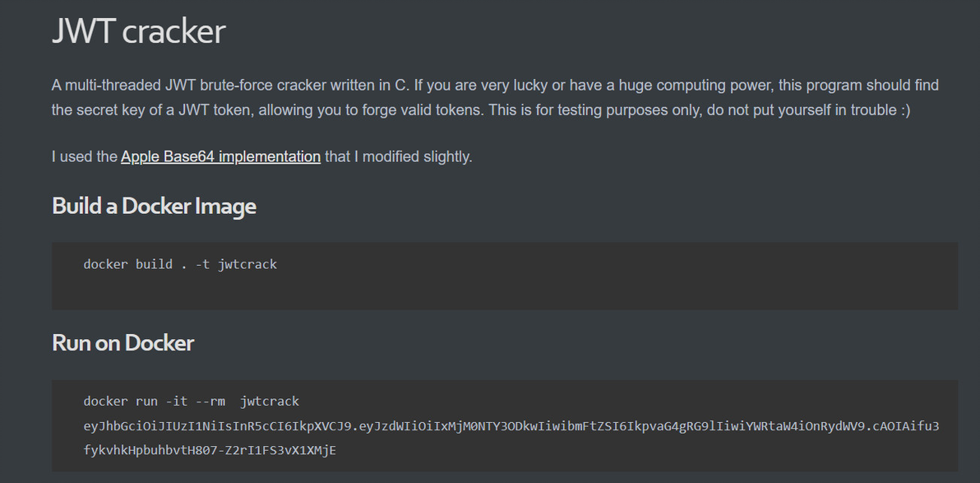Click the JWT cracker page title
980x483 pixels.
(138, 32)
